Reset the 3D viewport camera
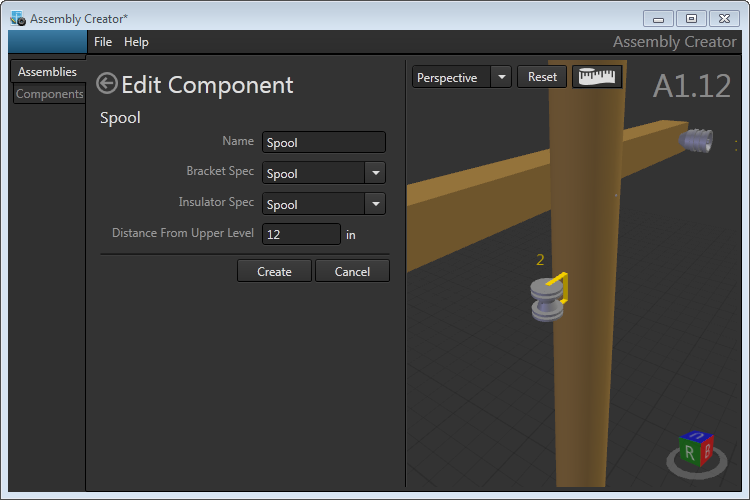 (542, 77)
